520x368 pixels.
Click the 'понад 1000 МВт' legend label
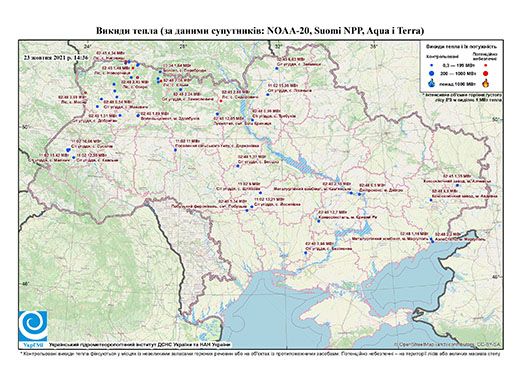(458, 84)
